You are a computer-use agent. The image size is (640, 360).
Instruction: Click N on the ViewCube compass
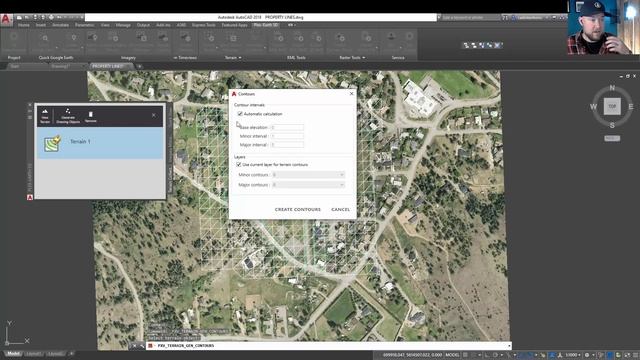pos(612,88)
